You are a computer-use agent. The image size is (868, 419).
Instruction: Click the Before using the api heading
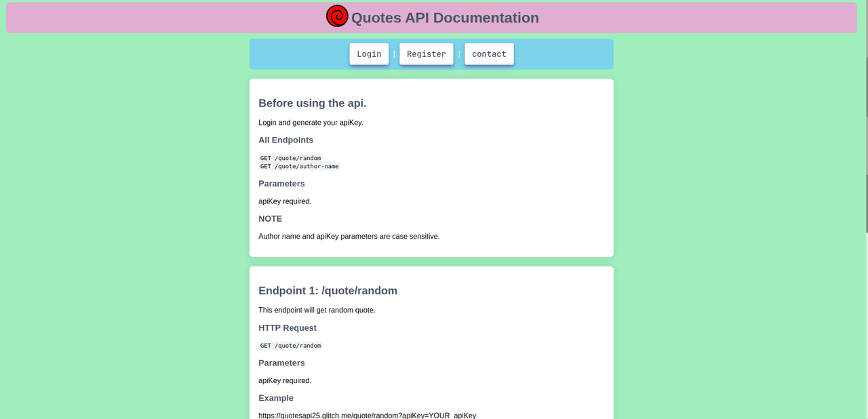pos(312,103)
